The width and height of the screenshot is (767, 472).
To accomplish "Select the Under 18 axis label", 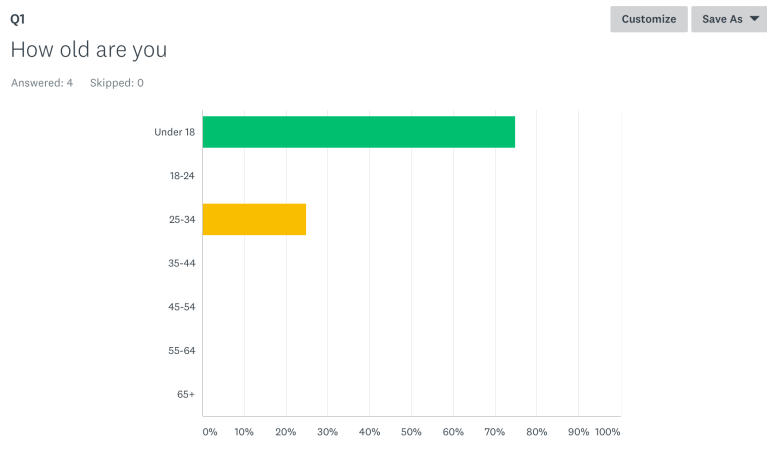I will pos(174,132).
